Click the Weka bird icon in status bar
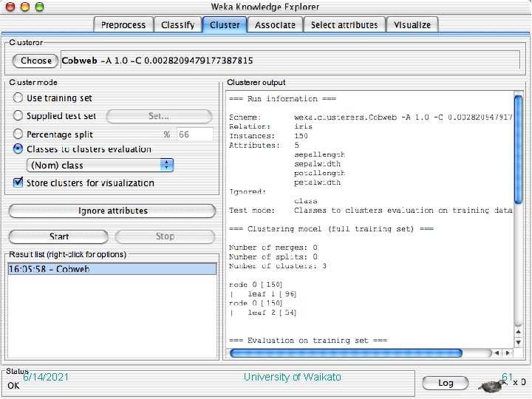The width and height of the screenshot is (532, 399). coord(491,386)
